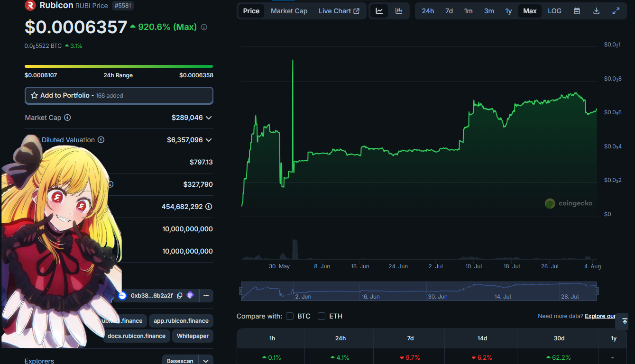Expand chart to fullscreen

coord(616,11)
